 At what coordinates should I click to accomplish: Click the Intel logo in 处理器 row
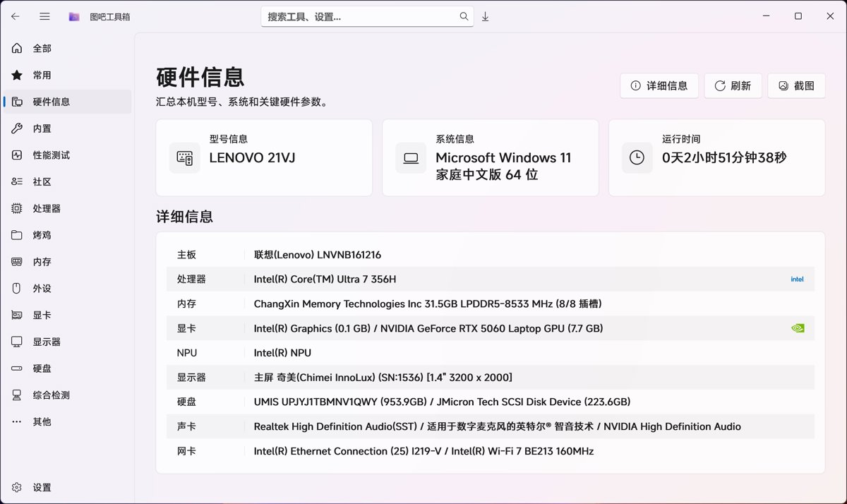797,279
